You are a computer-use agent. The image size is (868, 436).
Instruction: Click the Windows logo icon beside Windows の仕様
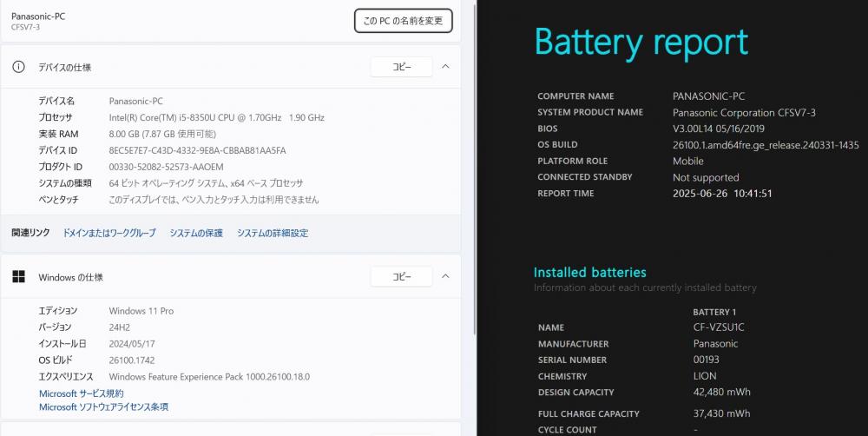click(19, 276)
